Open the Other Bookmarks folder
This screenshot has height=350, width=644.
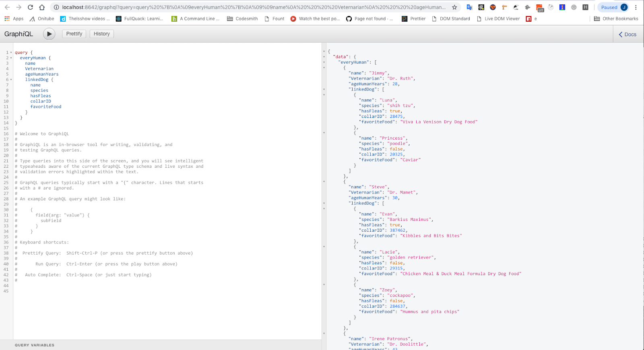616,19
